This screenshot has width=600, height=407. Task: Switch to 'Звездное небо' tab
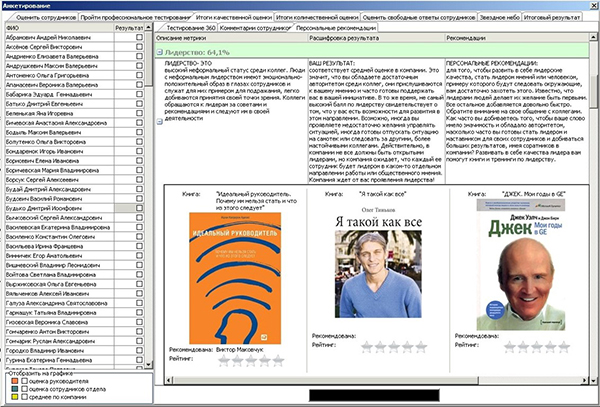501,17
